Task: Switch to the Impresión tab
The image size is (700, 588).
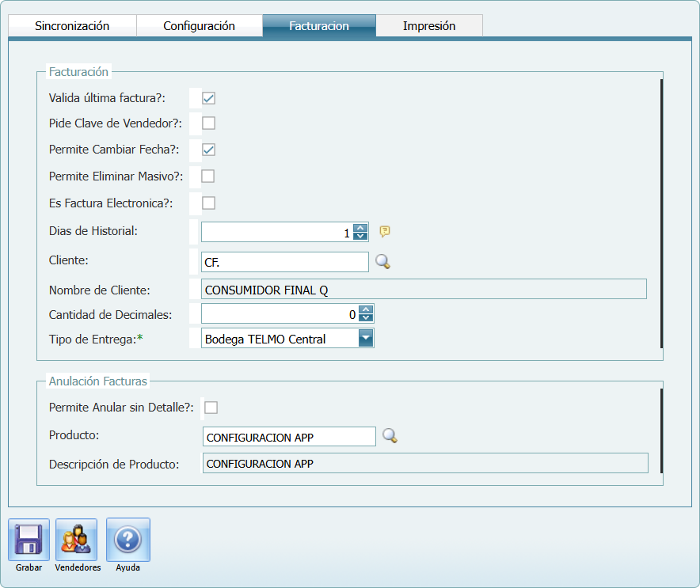Action: tap(429, 25)
